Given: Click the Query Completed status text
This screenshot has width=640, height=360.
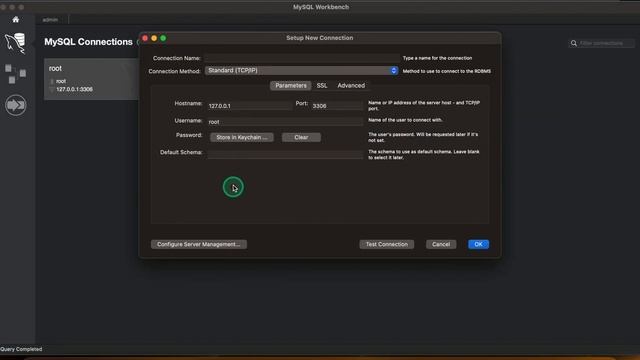Looking at the screenshot, I should [x=21, y=349].
